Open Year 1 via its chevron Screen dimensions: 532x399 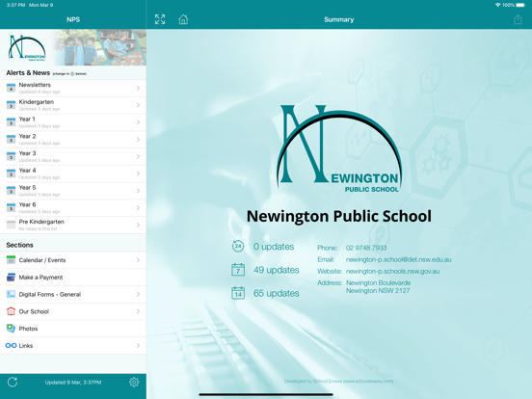click(x=138, y=122)
